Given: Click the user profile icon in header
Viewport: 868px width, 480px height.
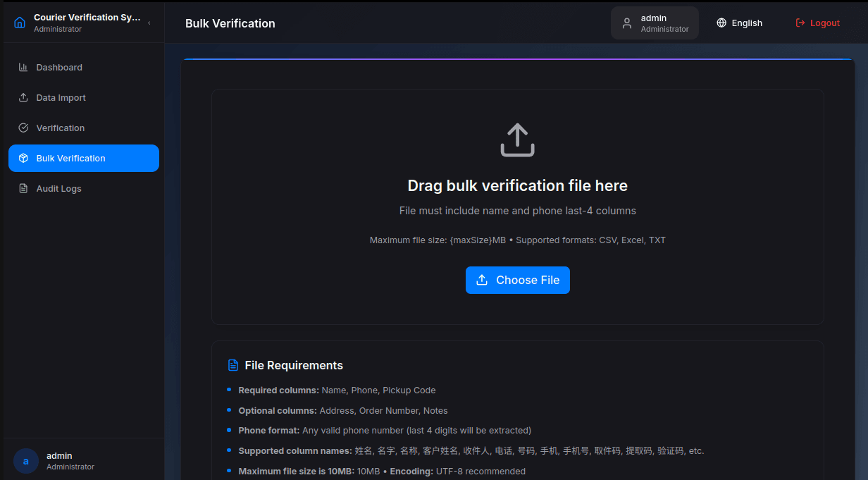Looking at the screenshot, I should 626,23.
